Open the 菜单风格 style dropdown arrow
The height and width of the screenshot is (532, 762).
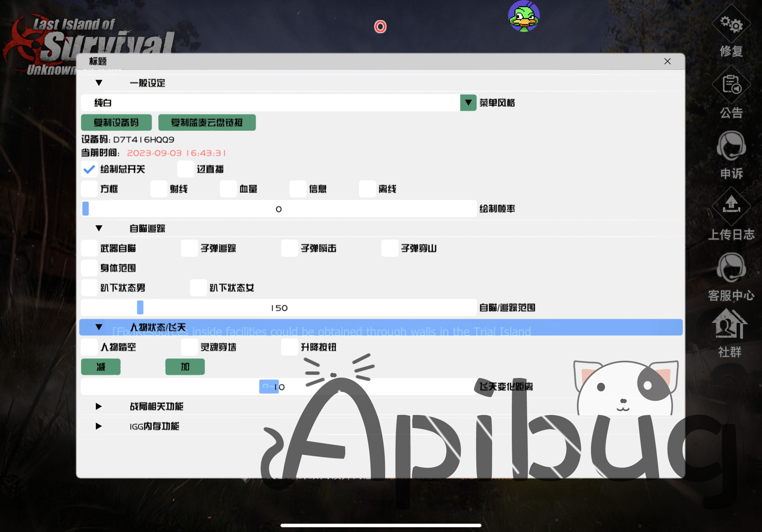click(x=468, y=103)
